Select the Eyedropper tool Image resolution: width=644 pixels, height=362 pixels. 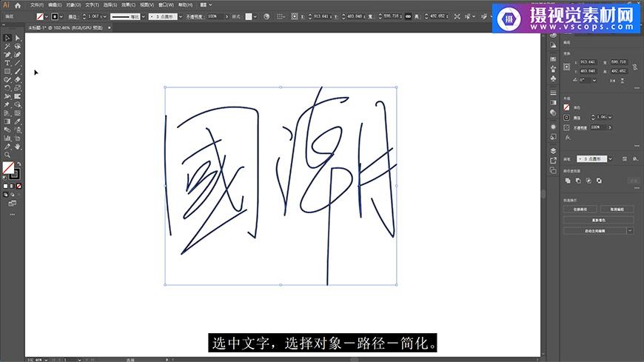click(17, 121)
